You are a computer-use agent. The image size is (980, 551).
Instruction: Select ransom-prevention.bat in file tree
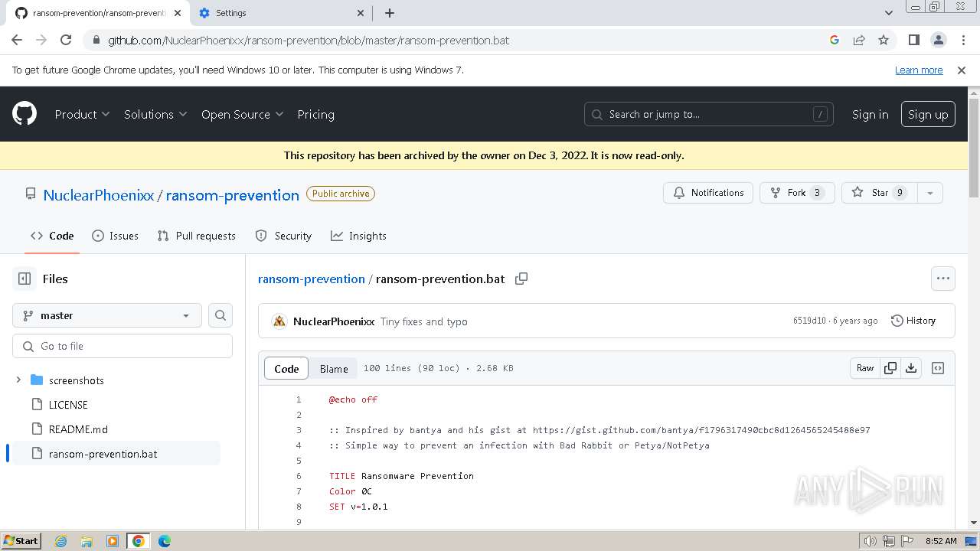pyautogui.click(x=116, y=453)
